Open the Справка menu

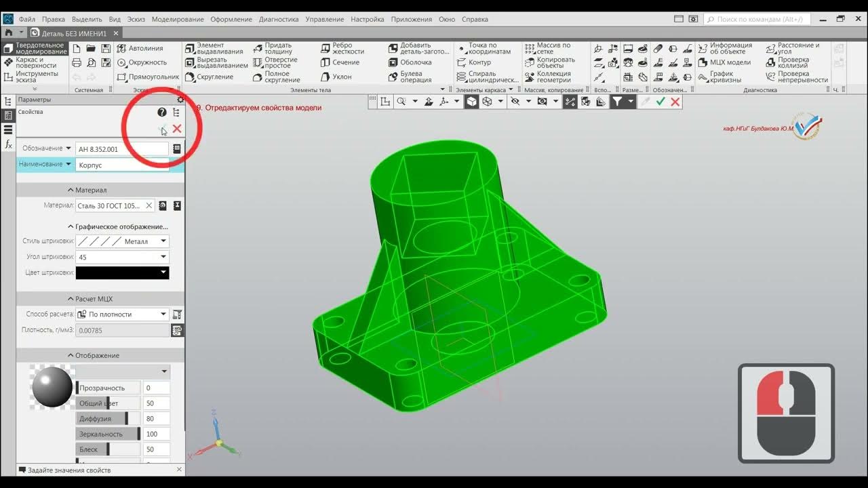click(475, 20)
